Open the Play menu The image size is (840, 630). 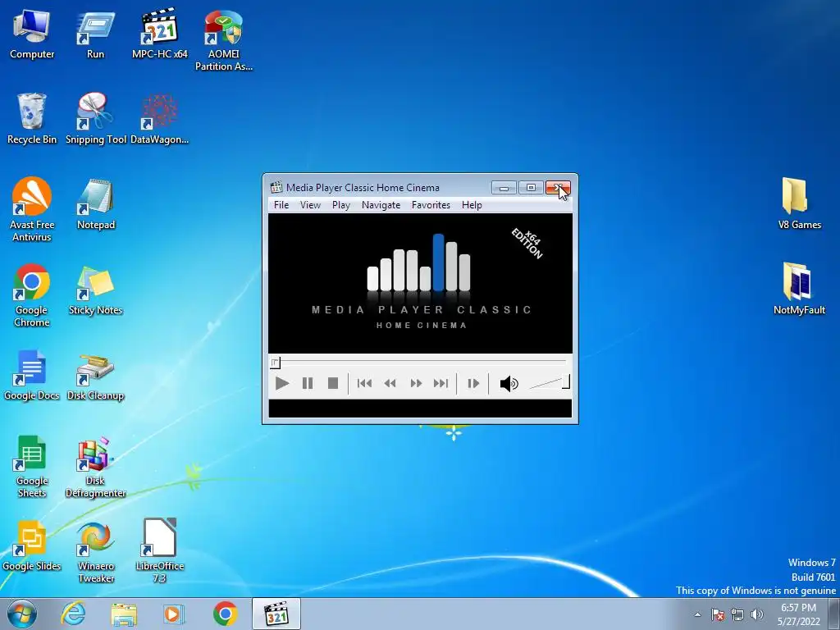click(340, 205)
